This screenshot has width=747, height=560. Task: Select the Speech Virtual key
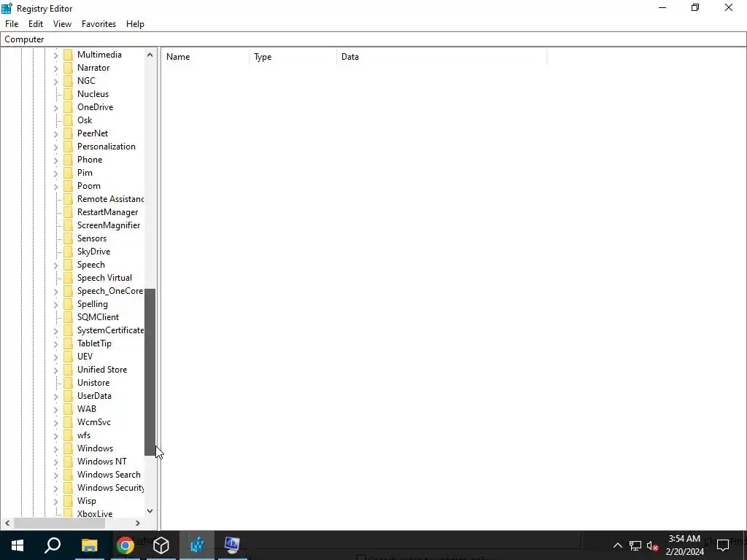coord(104,278)
